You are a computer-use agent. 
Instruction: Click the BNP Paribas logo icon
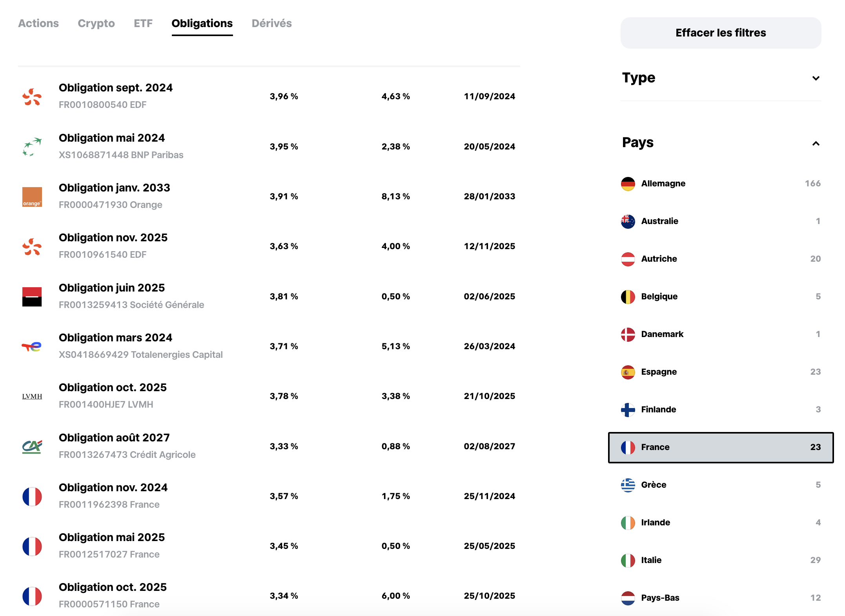pyautogui.click(x=32, y=147)
